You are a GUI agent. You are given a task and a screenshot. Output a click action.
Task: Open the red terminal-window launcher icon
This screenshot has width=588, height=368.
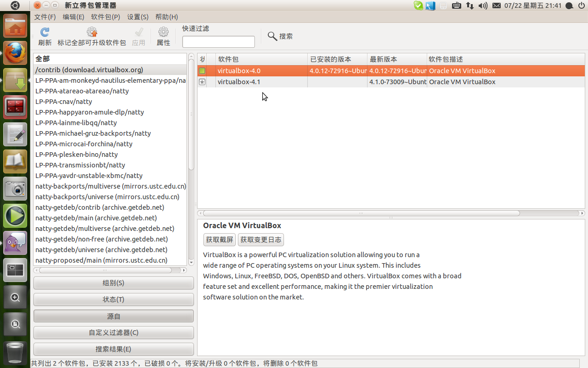click(15, 107)
